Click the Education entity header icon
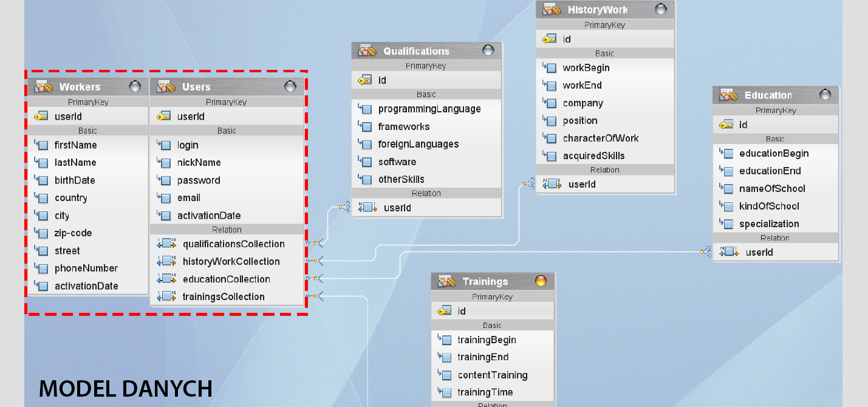Screen dimensions: 868x407 (x=729, y=95)
